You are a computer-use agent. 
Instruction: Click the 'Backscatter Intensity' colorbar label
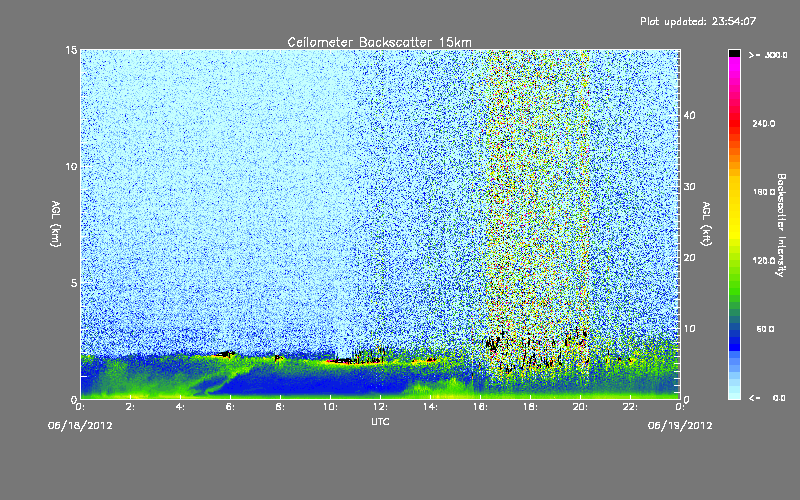click(781, 225)
